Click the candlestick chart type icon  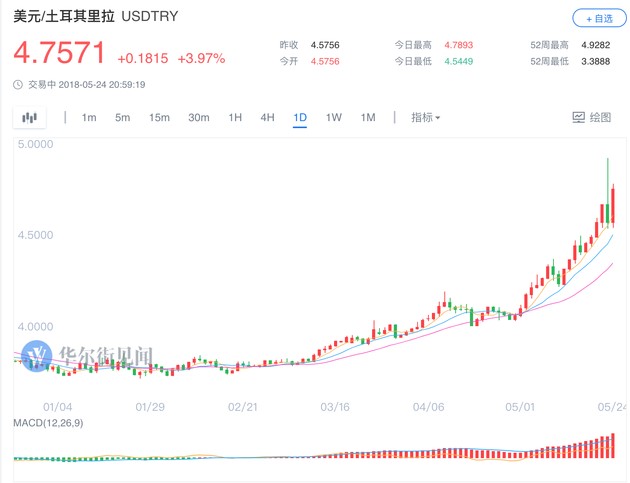(x=29, y=118)
